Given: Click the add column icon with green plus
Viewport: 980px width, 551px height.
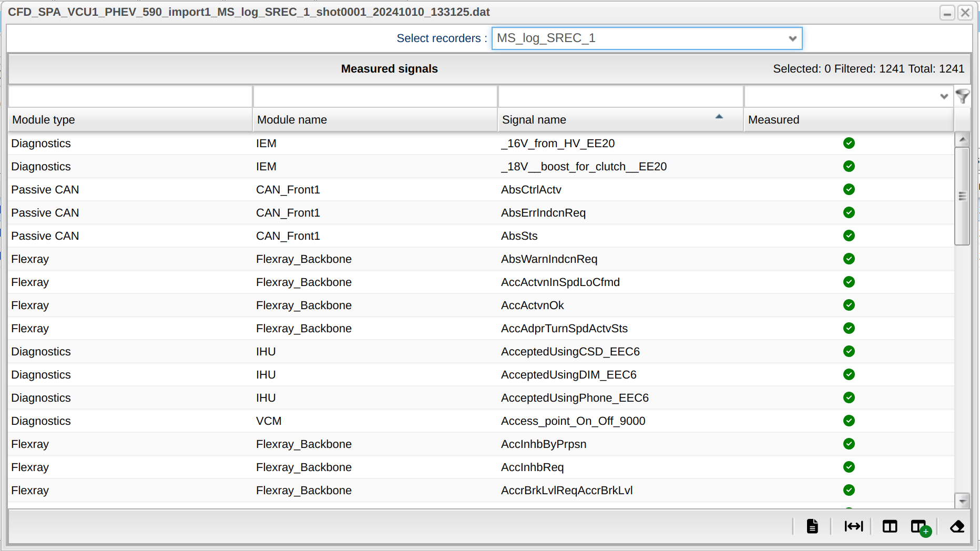Looking at the screenshot, I should (x=920, y=527).
